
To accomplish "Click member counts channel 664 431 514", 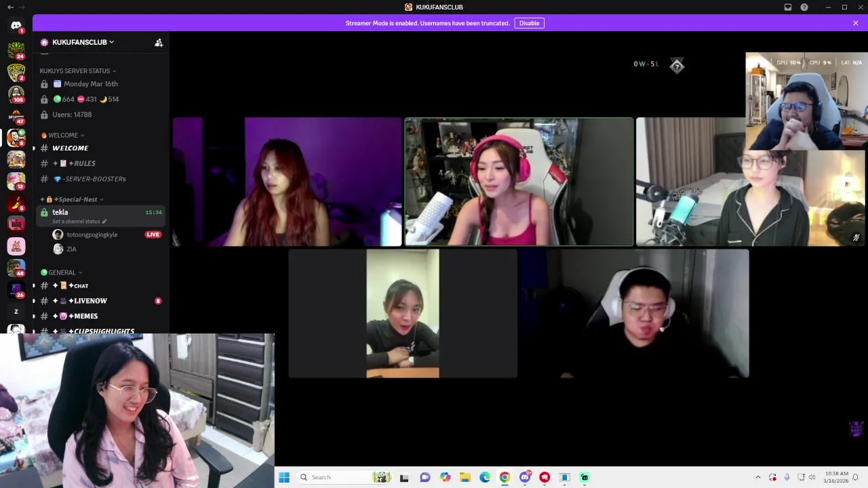I will (100, 99).
